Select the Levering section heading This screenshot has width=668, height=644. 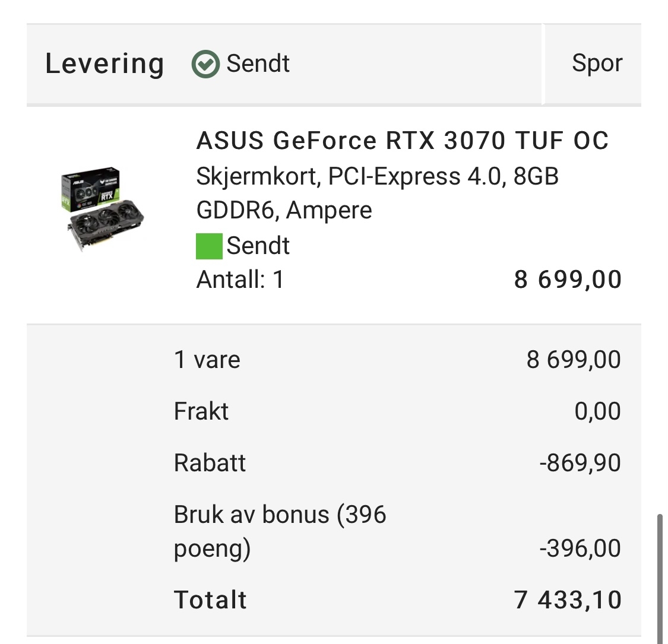click(105, 64)
